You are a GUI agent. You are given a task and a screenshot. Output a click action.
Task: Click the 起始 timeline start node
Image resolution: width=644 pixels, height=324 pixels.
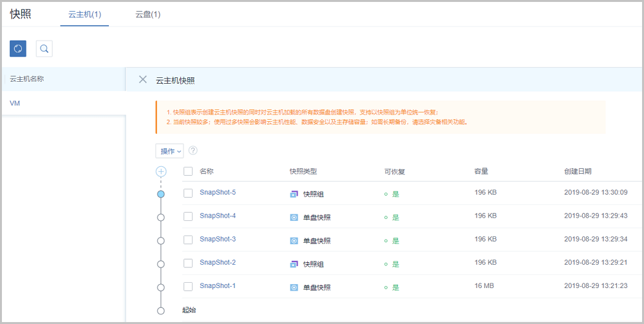click(161, 310)
